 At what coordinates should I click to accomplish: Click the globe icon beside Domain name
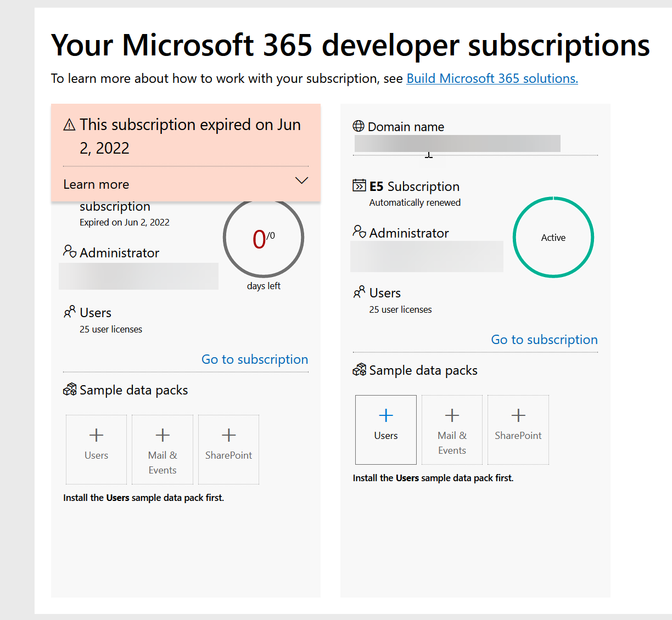pyautogui.click(x=359, y=126)
